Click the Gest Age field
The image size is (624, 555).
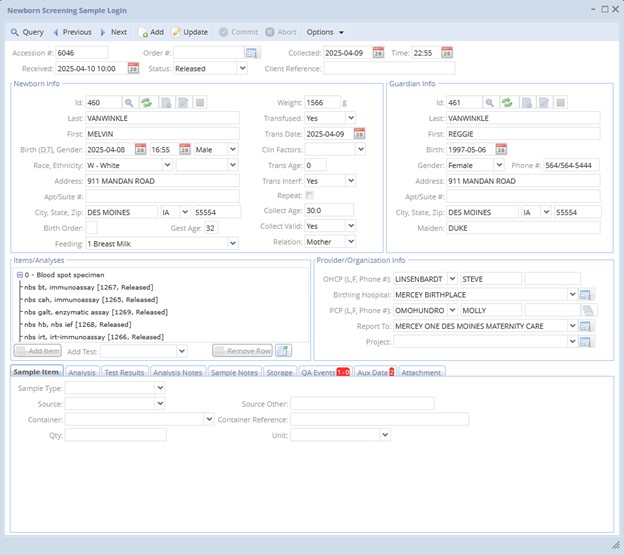pyautogui.click(x=211, y=228)
